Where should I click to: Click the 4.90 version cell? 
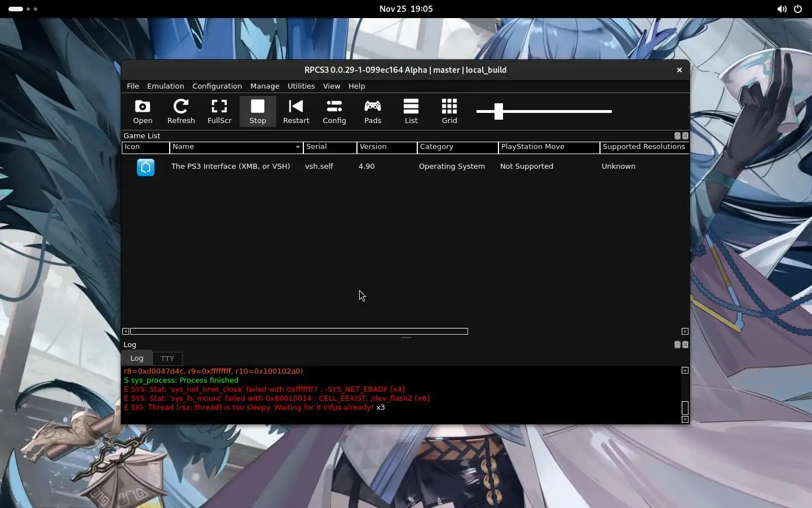coord(367,167)
